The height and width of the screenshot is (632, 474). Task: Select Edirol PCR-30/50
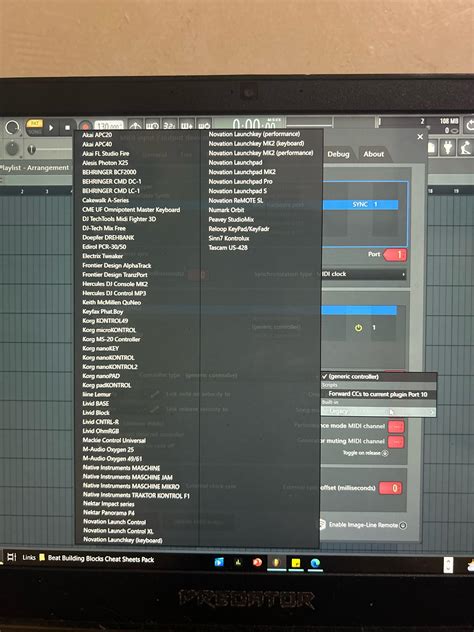104,247
